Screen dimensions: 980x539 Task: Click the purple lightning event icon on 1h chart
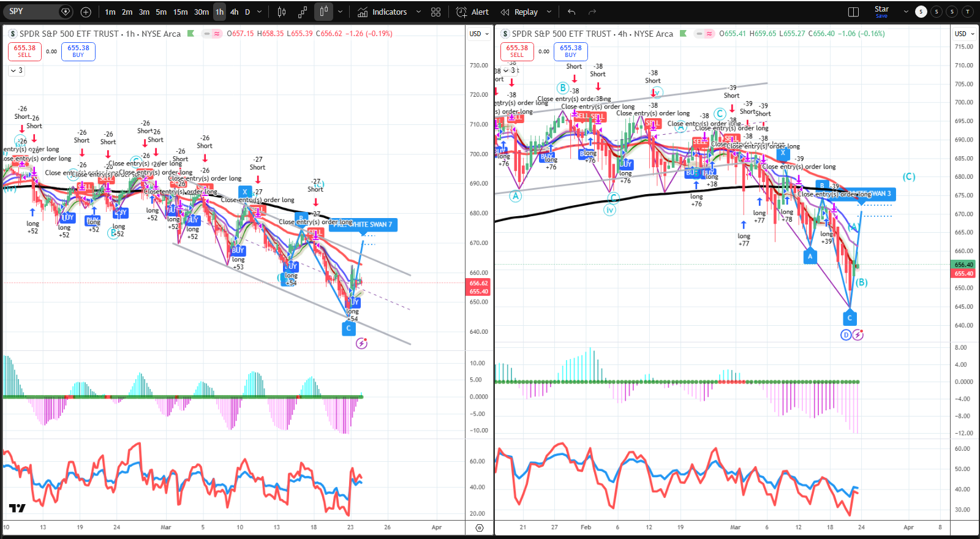pyautogui.click(x=361, y=344)
